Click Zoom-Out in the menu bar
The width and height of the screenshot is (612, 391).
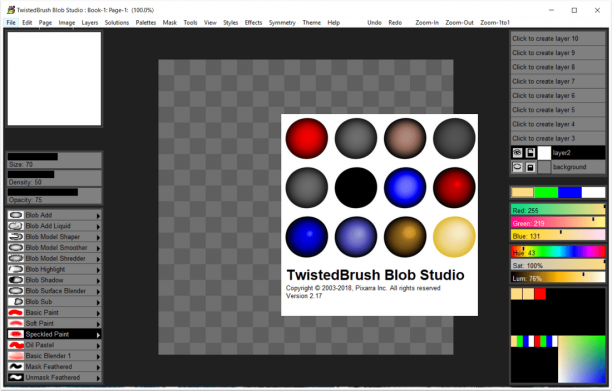tap(459, 23)
